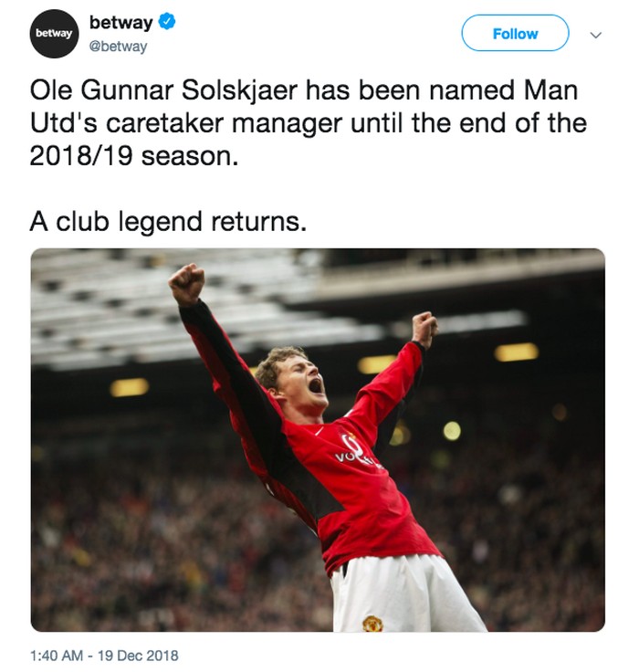Screen dimensions: 639x672
Task: Click the blue verified badge
Action: 165,22
